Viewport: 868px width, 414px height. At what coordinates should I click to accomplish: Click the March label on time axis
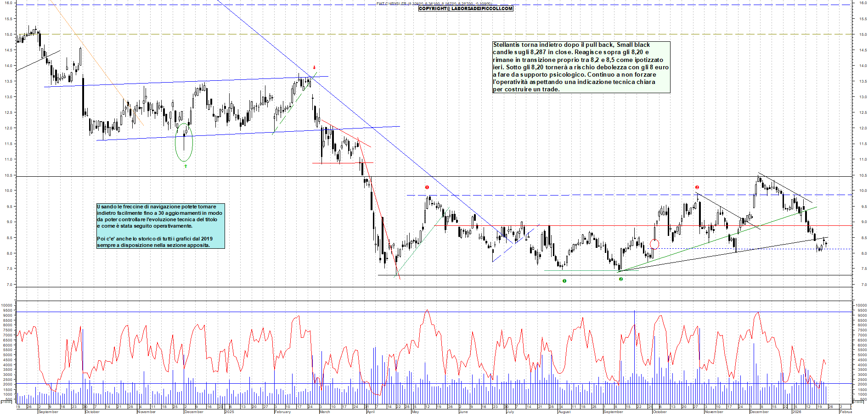click(x=325, y=412)
